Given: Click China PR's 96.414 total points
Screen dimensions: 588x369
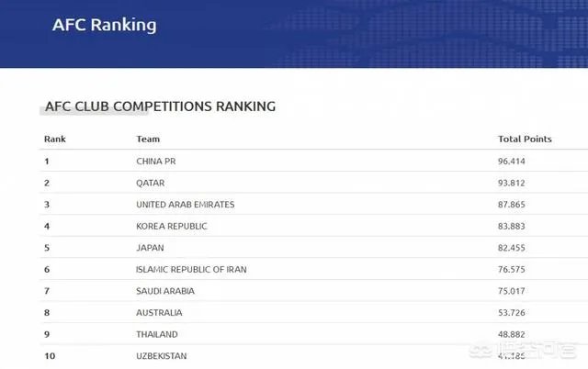Looking at the screenshot, I should [x=514, y=161].
